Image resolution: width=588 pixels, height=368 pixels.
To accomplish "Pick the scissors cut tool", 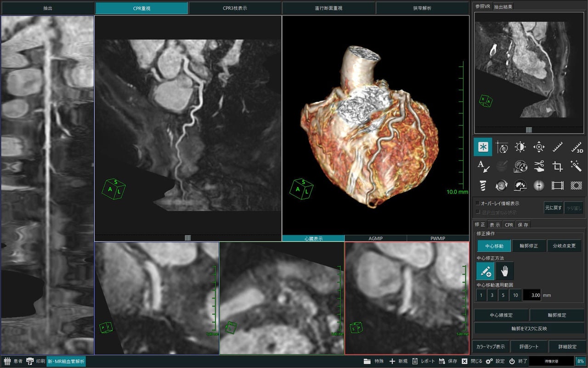I will [x=539, y=166].
